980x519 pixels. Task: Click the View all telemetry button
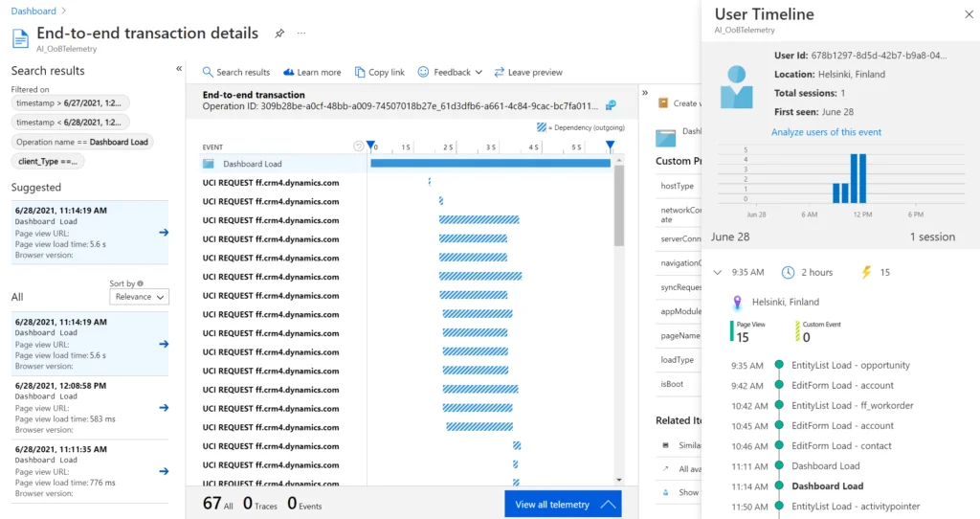click(x=563, y=505)
